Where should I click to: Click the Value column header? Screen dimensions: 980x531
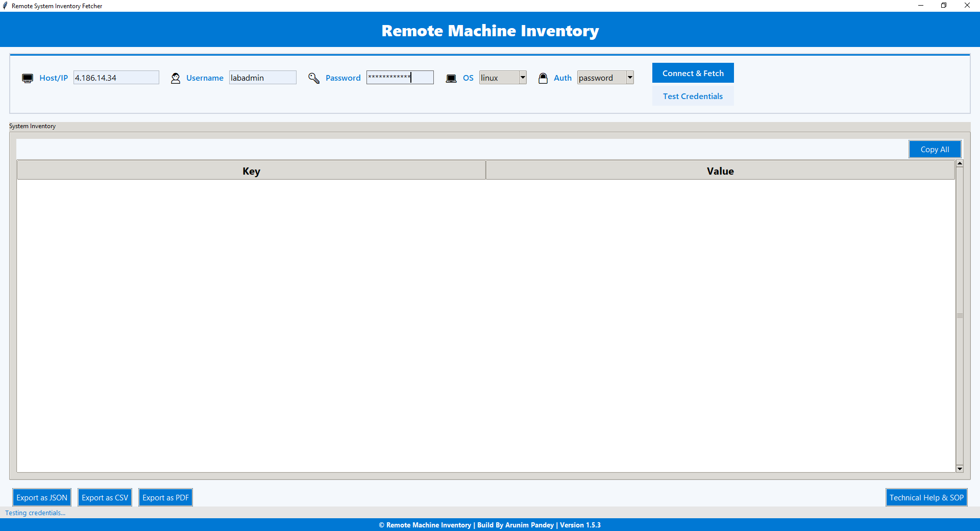pyautogui.click(x=720, y=171)
